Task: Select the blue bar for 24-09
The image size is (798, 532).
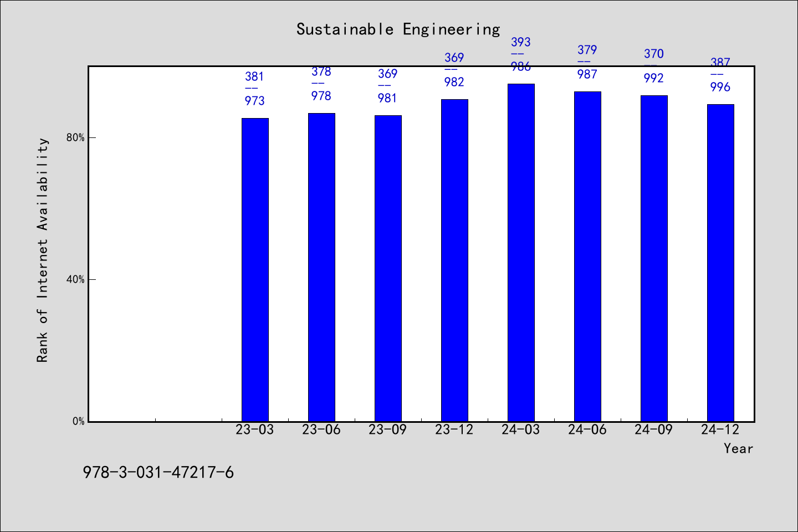Action: click(654, 258)
